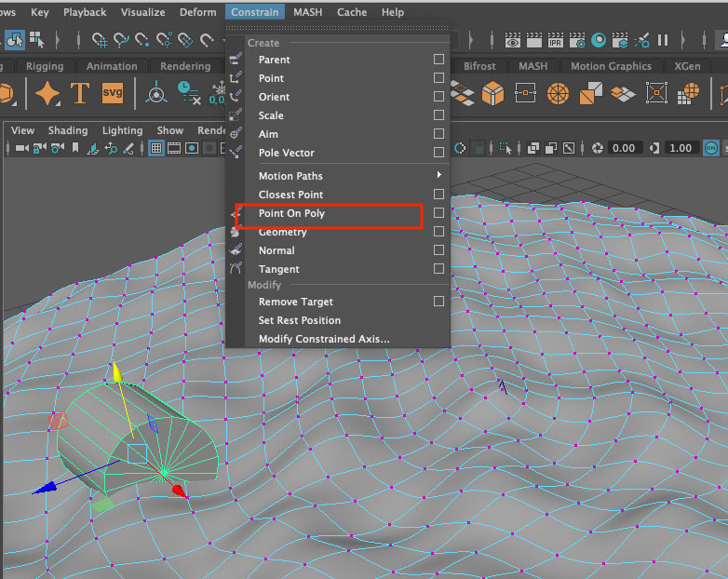Image resolution: width=728 pixels, height=579 pixels.
Task: Switch to the Motion Graphics shelf tab
Action: [611, 66]
